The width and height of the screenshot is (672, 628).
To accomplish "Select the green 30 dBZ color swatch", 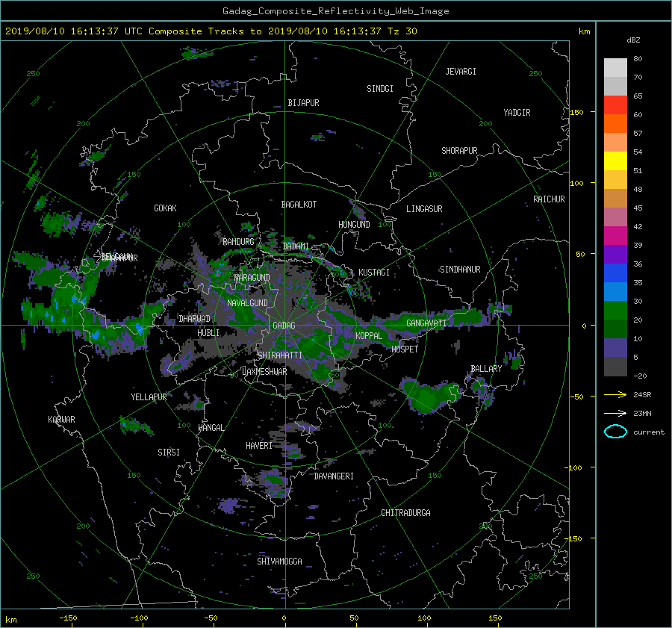I will pyautogui.click(x=615, y=311).
